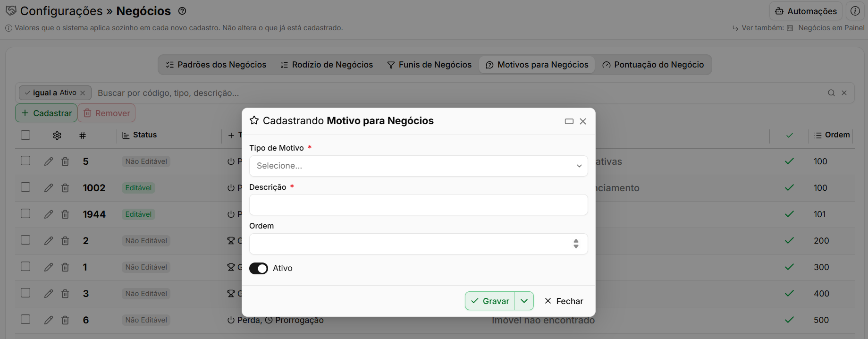
Task: Open the Tipo de Motivo dropdown
Action: coord(418,166)
